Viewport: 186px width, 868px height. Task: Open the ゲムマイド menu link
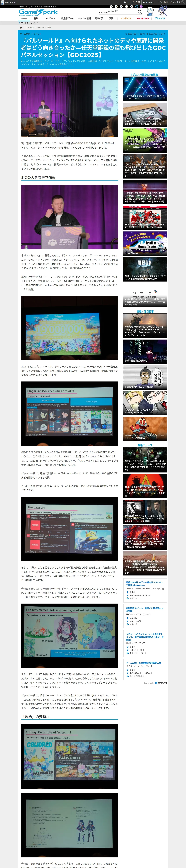pos(160,19)
